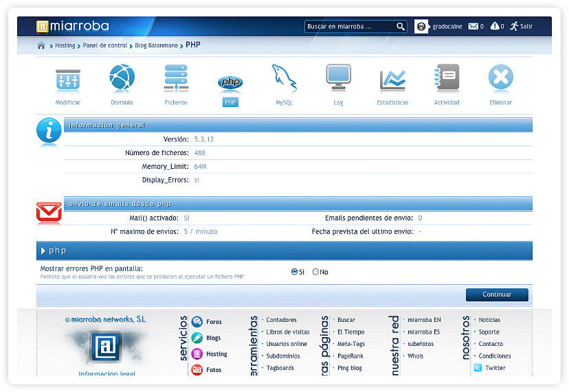The width and height of the screenshot is (569, 392).
Task: Go to Blog Balonmano breadcrumb
Action: (157, 46)
